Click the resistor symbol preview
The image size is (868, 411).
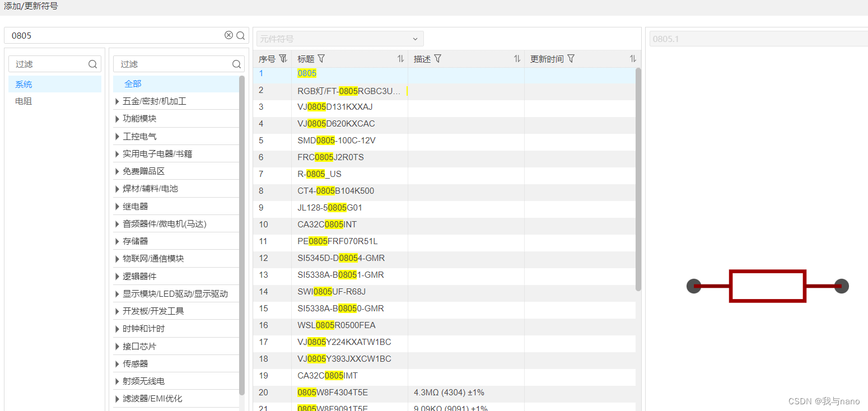(x=768, y=286)
